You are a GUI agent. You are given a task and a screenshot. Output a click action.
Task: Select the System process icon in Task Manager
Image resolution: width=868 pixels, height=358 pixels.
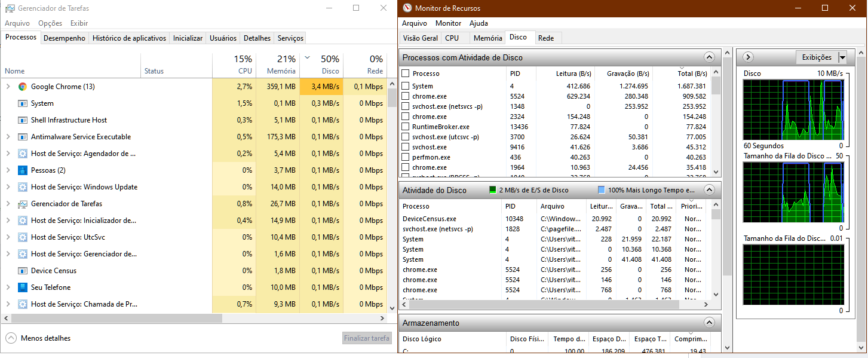[23, 103]
